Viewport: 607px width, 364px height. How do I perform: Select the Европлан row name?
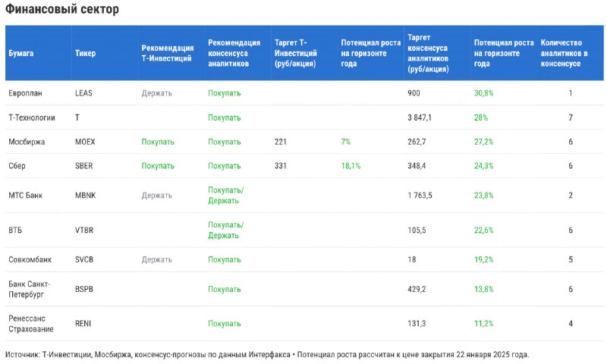coord(25,93)
